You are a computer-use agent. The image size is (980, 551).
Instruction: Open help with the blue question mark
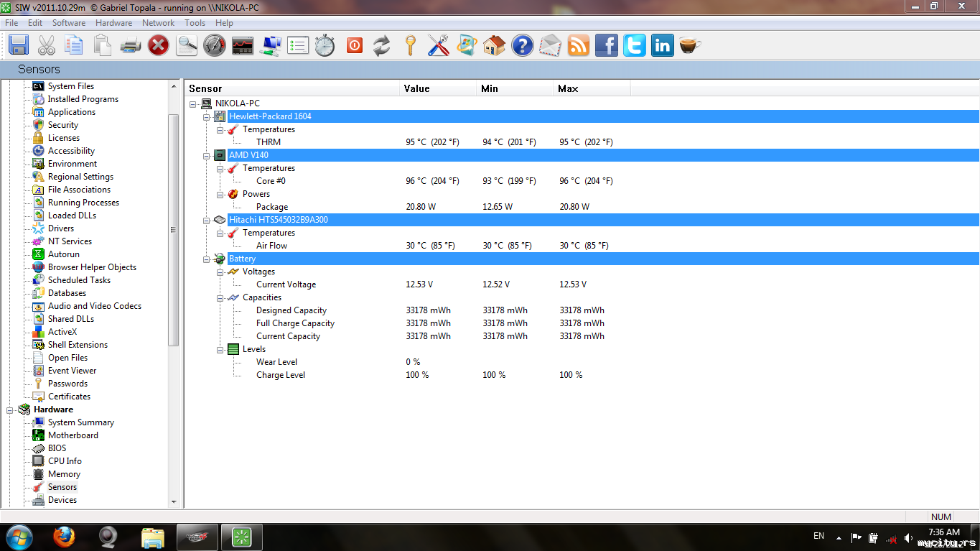(523, 45)
